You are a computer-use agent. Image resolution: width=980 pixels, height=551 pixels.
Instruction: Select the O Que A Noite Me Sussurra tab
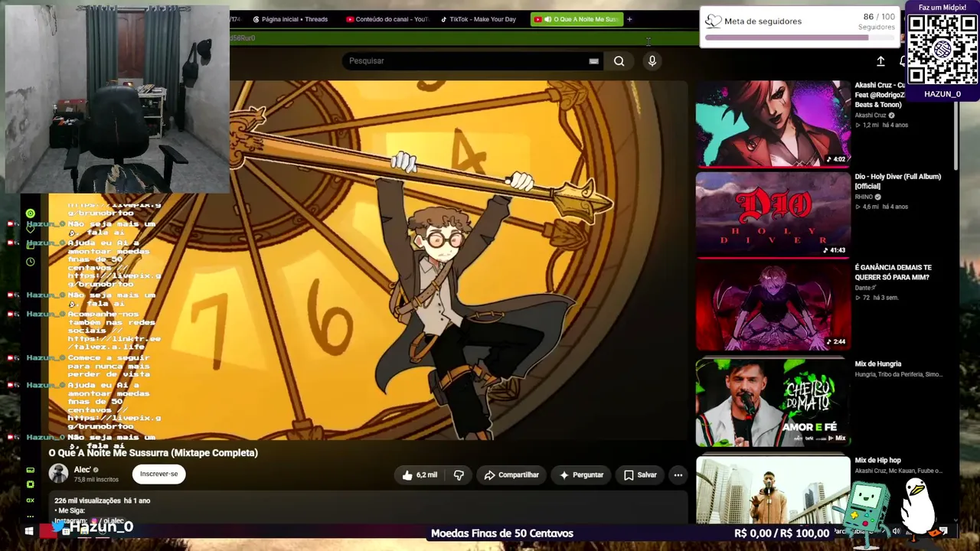[577, 19]
